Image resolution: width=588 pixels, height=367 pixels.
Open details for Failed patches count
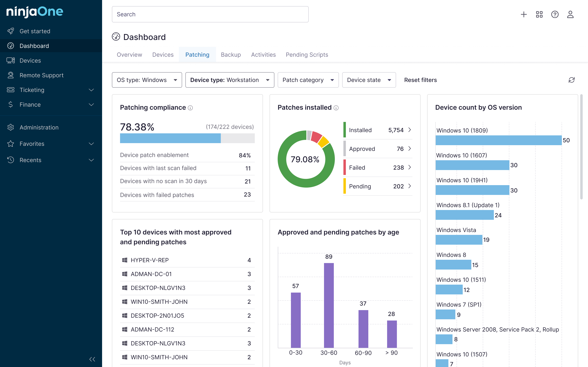[410, 167]
